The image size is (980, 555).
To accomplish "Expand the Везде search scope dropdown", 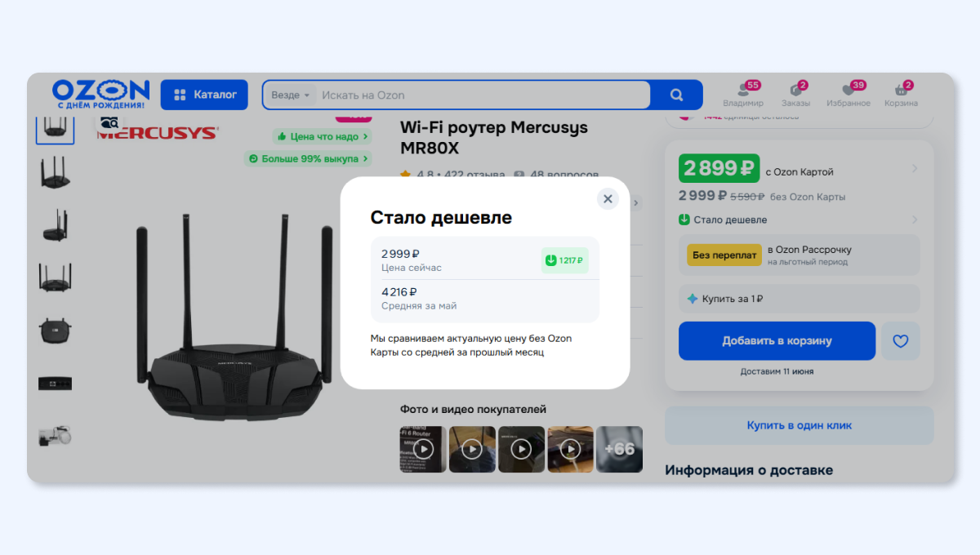I will pyautogui.click(x=291, y=95).
